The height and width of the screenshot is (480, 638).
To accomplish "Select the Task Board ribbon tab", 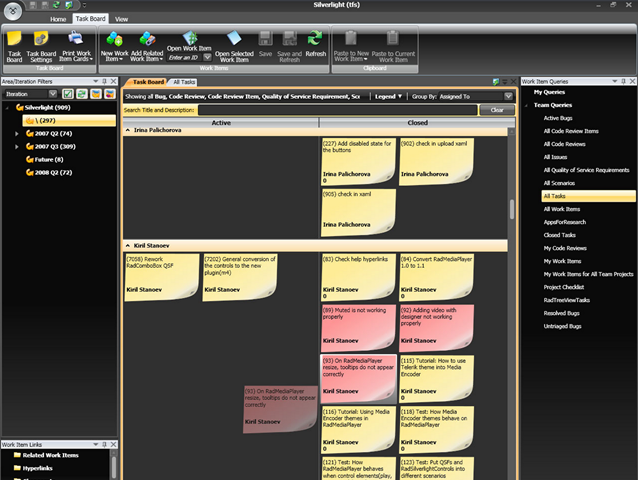I will [90, 19].
